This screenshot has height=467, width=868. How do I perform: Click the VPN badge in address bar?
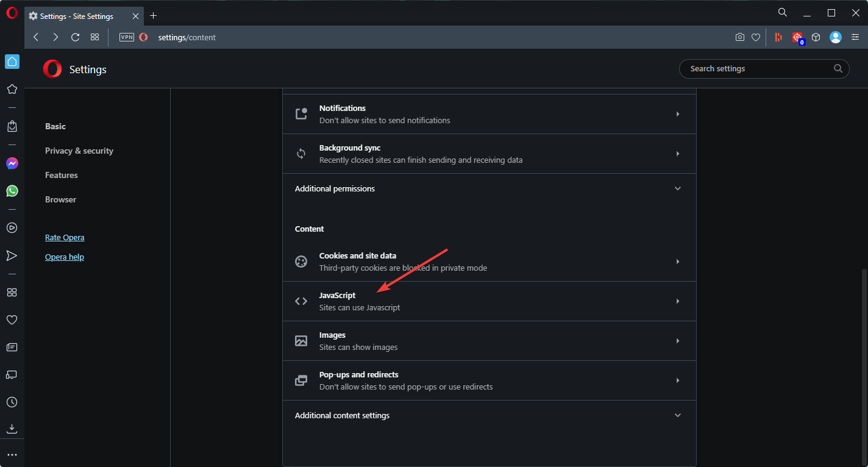[127, 37]
